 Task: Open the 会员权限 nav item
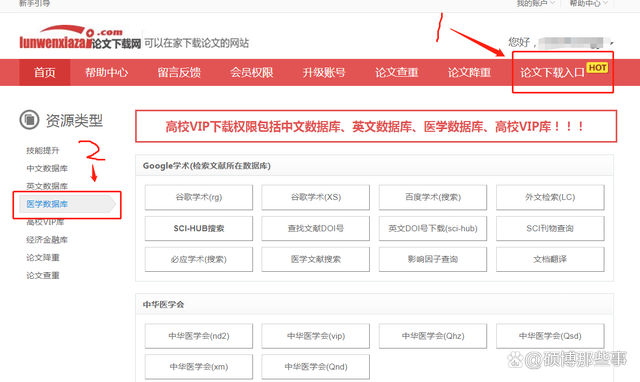pyautogui.click(x=252, y=73)
